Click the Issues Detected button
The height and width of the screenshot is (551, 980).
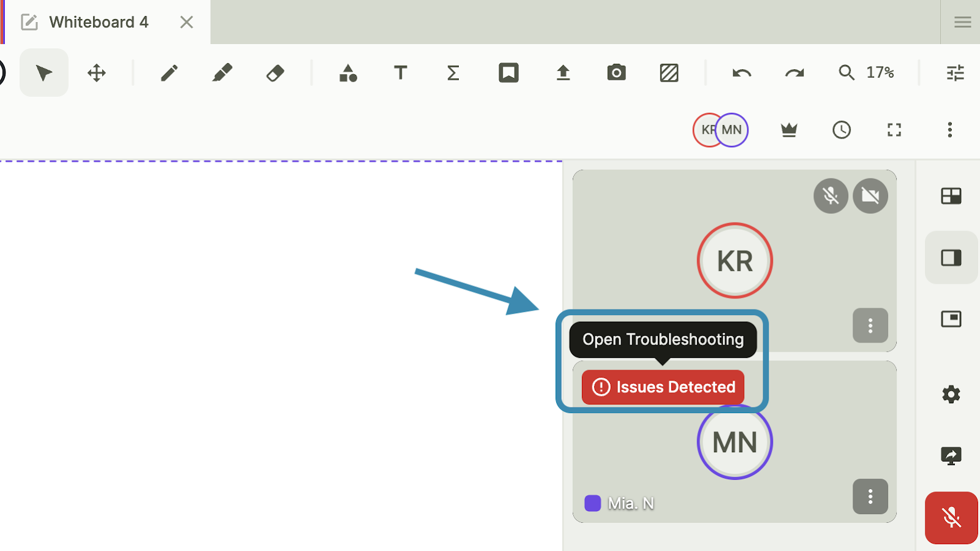pyautogui.click(x=663, y=387)
